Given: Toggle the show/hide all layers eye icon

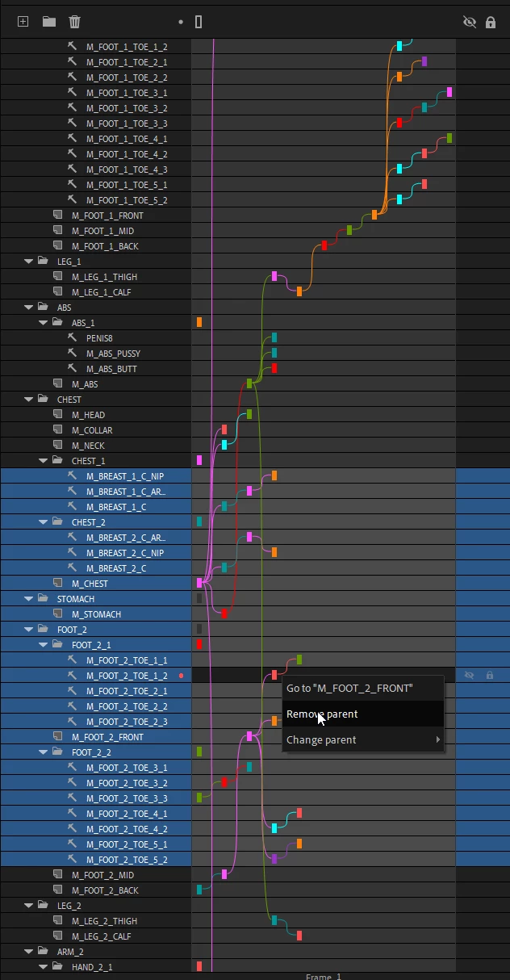Looking at the screenshot, I should coord(470,22).
